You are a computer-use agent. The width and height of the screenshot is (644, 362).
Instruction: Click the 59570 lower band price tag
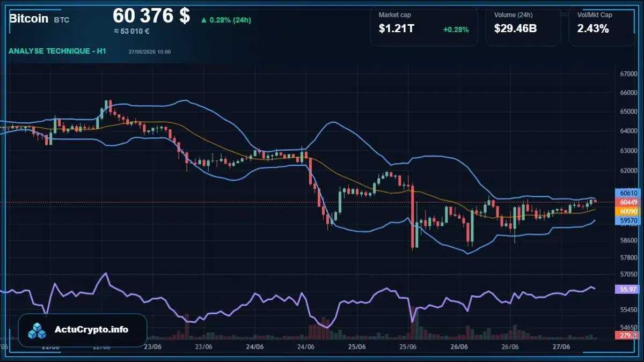[628, 220]
